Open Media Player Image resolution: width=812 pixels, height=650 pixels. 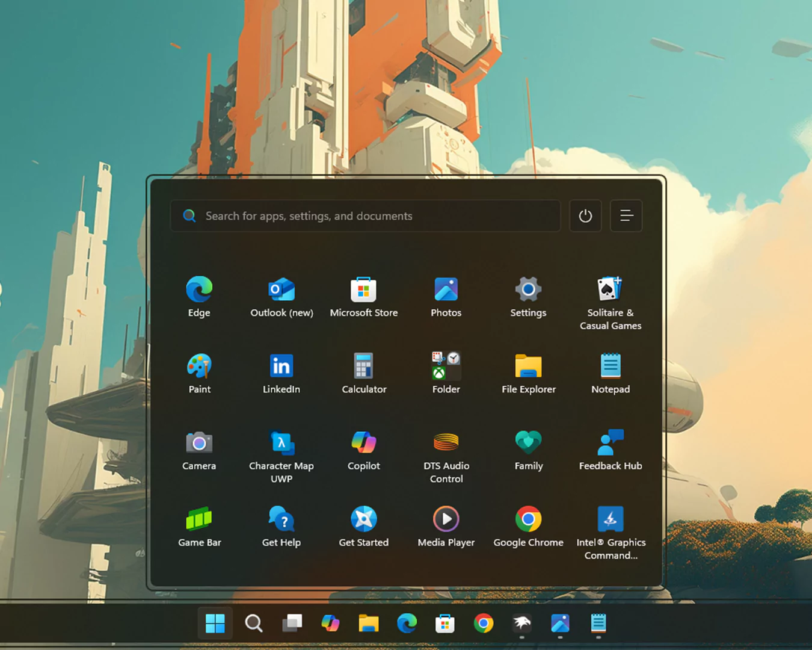pos(446,527)
